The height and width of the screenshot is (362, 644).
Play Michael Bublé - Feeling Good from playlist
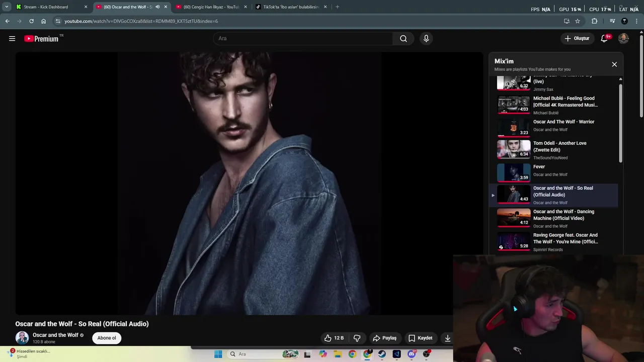(x=554, y=105)
